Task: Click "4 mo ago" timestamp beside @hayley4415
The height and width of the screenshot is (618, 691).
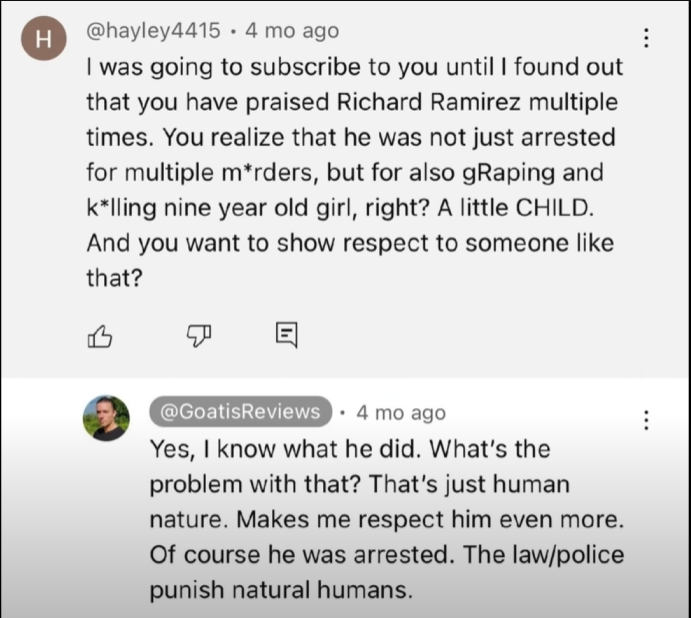Action: pos(292,31)
